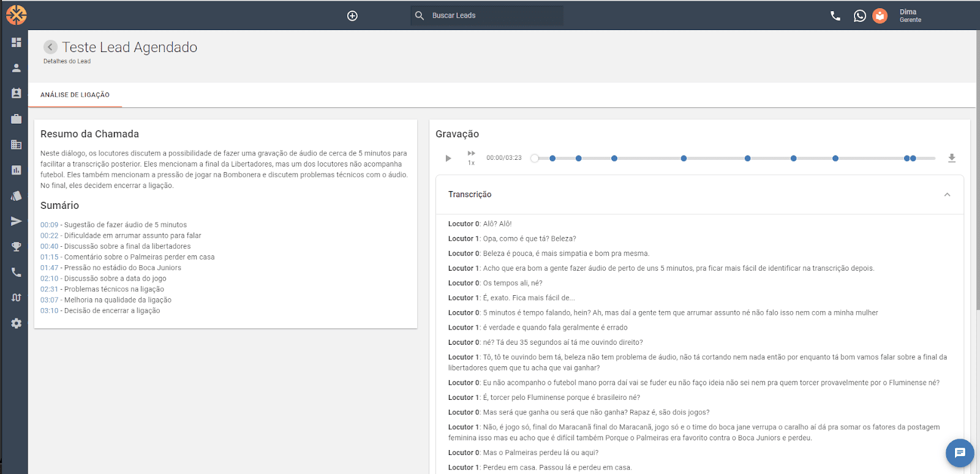Select the Análise de Ligação tab
Viewport: 980px width, 474px height.
tap(75, 95)
